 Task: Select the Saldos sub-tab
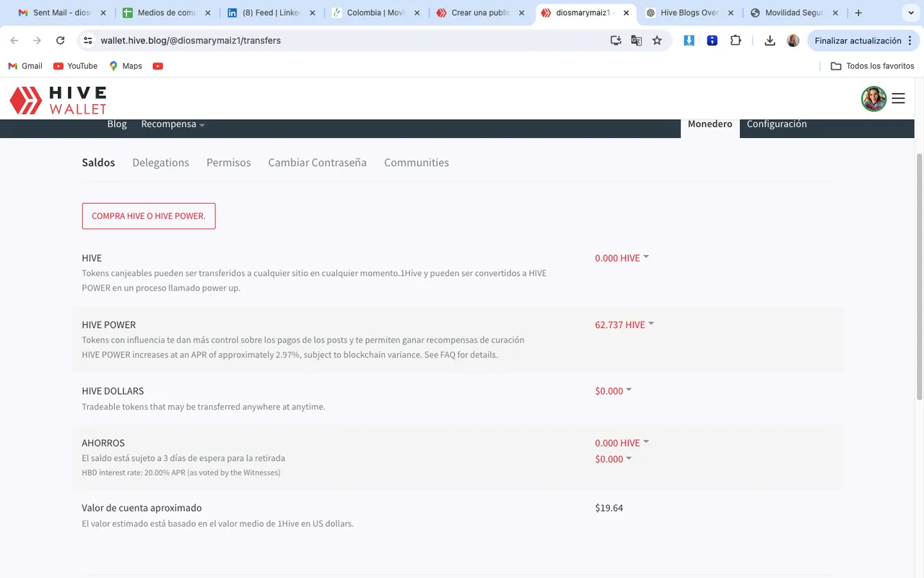[98, 163]
